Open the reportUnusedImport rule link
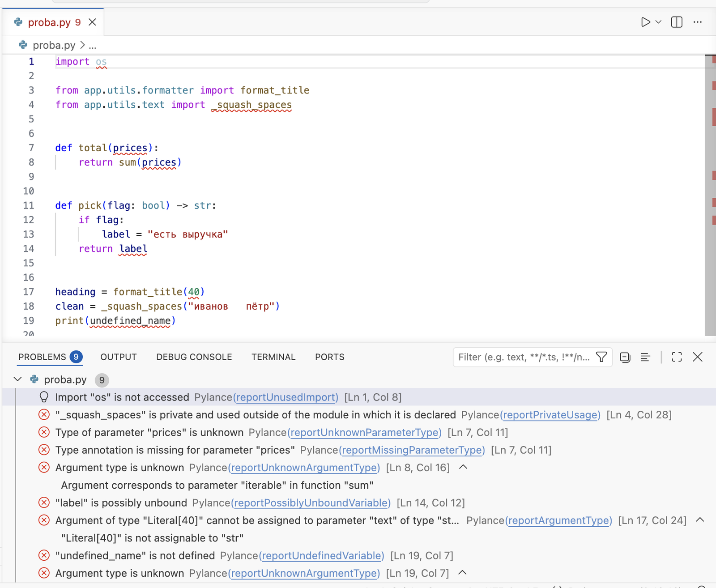This screenshot has height=588, width=716. (x=286, y=397)
